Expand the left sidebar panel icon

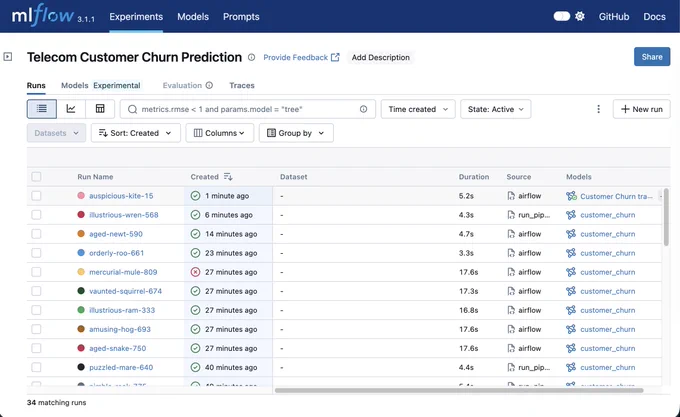click(x=8, y=57)
